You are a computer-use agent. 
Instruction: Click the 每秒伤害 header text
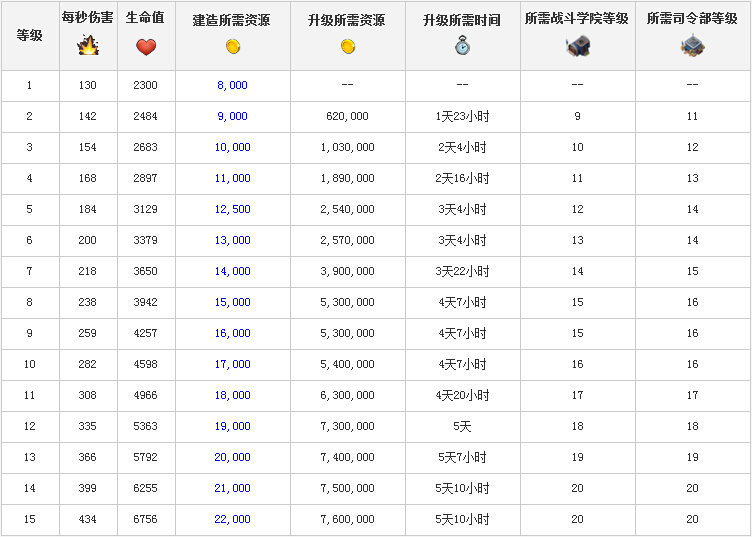point(88,18)
